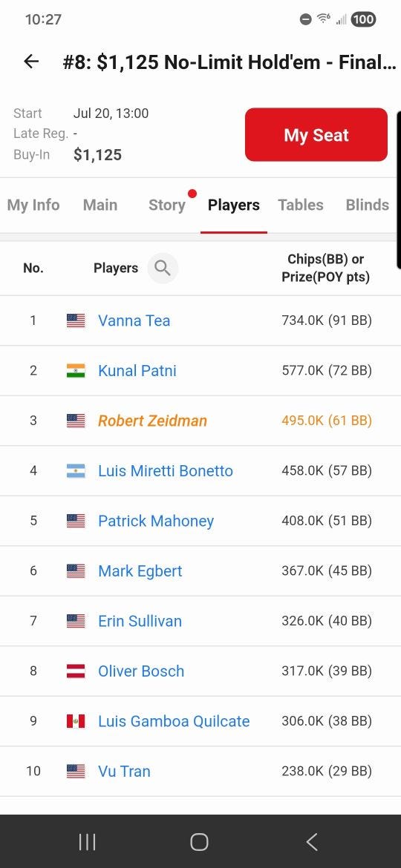Switch to the Tables tab
Viewport: 401px width, 868px height.
click(x=301, y=205)
